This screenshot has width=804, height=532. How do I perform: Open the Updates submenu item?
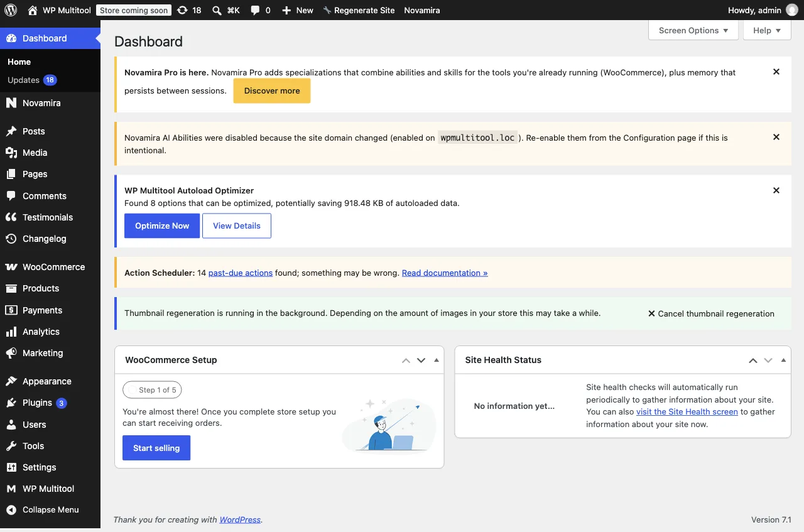click(31, 80)
